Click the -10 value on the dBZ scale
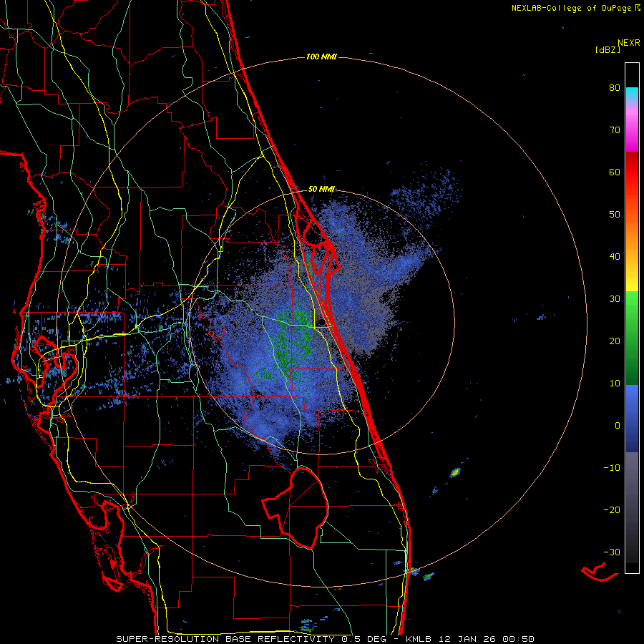Viewport: 644px width, 644px height. coord(612,468)
